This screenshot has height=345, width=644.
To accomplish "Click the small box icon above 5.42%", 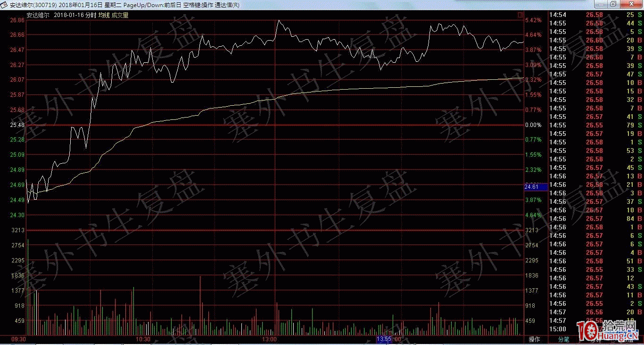I will [520, 15].
